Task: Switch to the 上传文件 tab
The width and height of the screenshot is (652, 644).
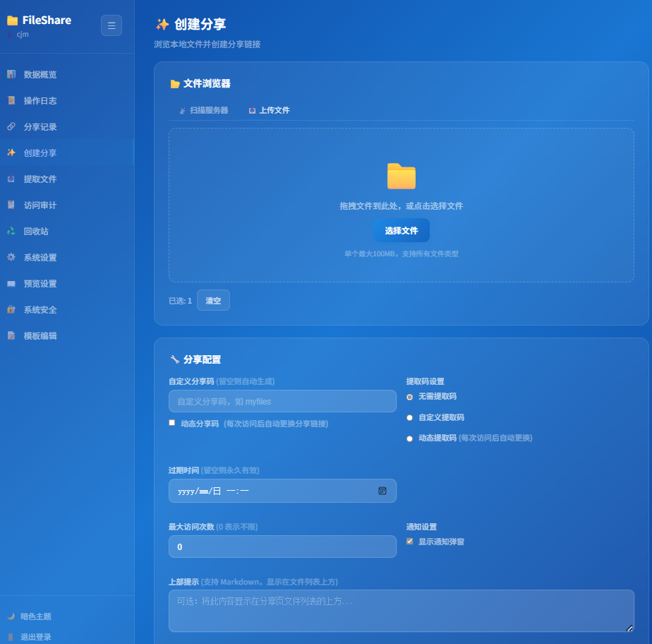Action: (x=269, y=110)
